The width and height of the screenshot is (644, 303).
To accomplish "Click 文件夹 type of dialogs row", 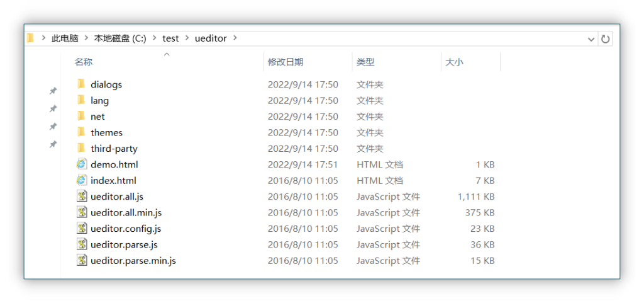I will pos(370,84).
